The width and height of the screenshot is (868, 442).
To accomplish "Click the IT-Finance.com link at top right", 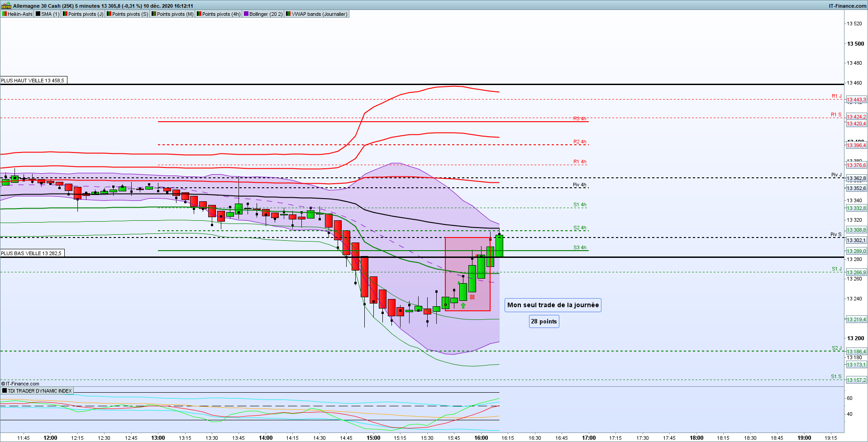I will tap(848, 6).
